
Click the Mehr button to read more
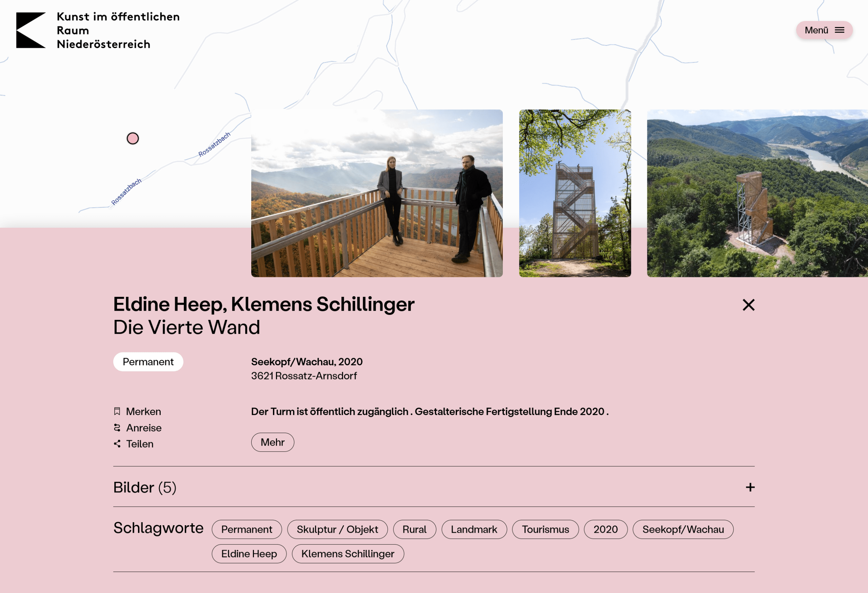[x=272, y=442]
